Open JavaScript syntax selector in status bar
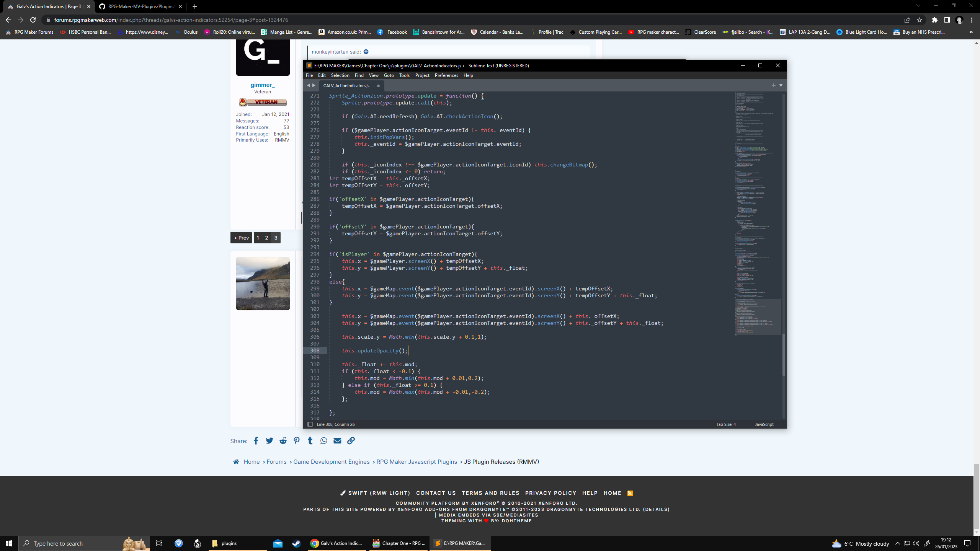This screenshot has height=551, width=980. click(764, 424)
